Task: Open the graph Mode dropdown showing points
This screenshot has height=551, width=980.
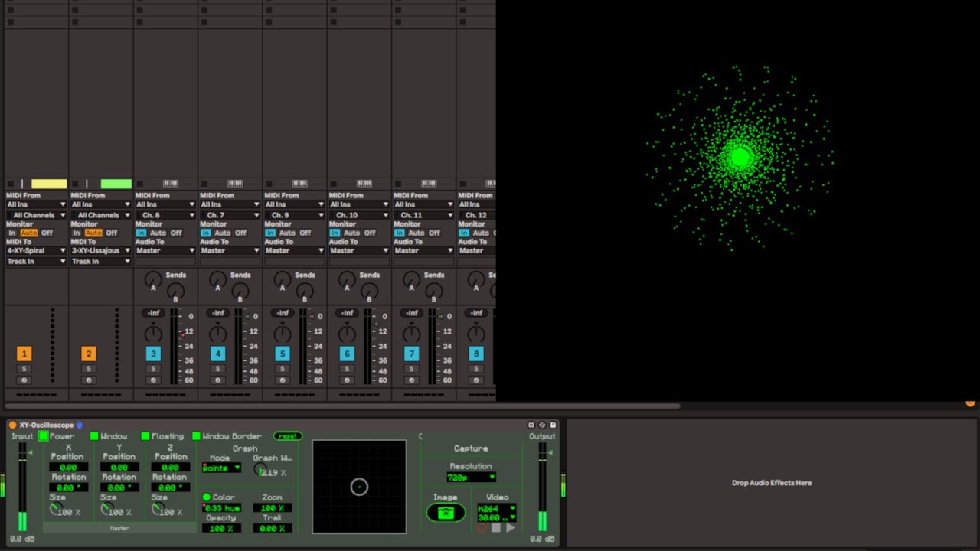Action: click(x=221, y=468)
